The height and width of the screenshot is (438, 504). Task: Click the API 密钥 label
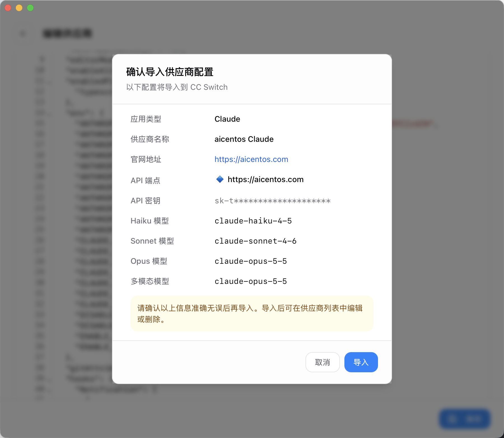tap(145, 201)
